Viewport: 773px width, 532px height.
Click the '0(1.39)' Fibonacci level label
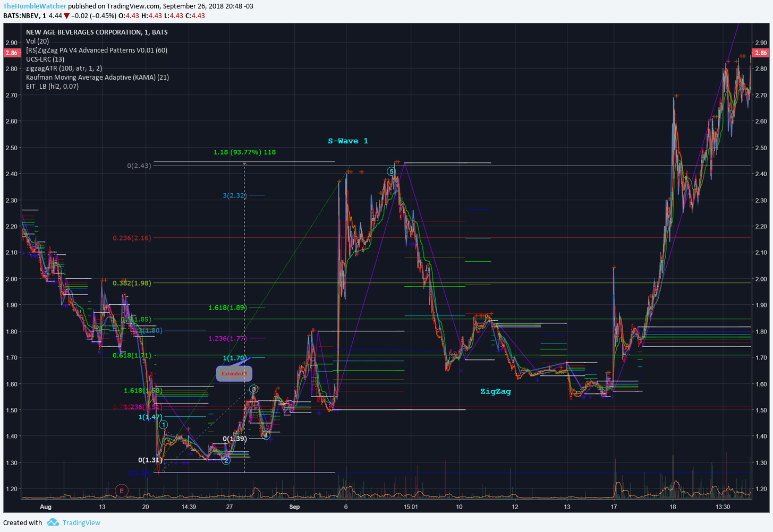pyautogui.click(x=235, y=439)
